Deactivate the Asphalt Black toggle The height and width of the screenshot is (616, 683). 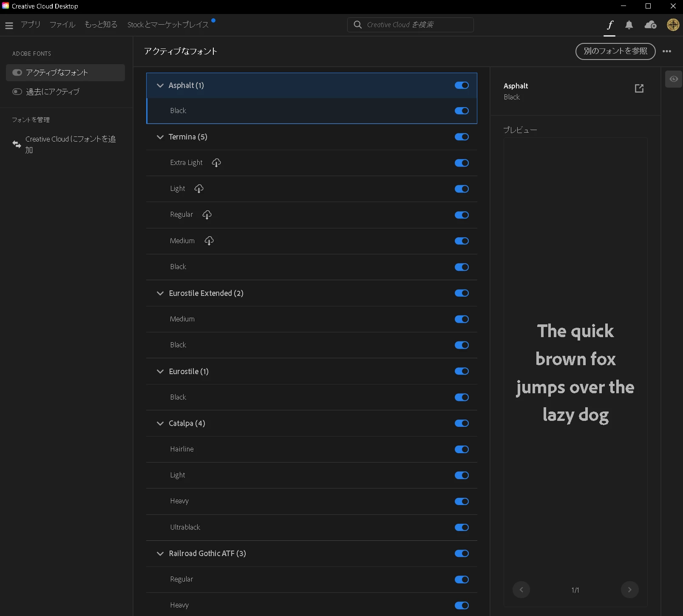point(462,111)
